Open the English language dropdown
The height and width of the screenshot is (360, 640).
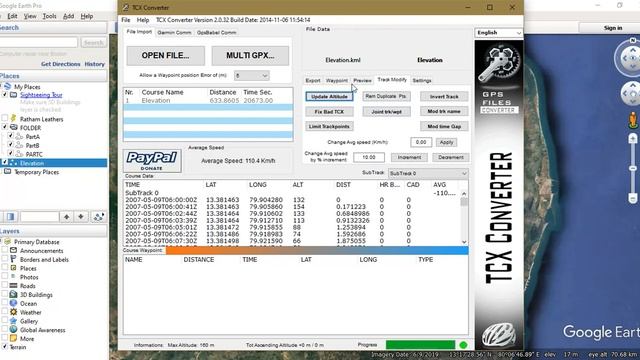[498, 33]
